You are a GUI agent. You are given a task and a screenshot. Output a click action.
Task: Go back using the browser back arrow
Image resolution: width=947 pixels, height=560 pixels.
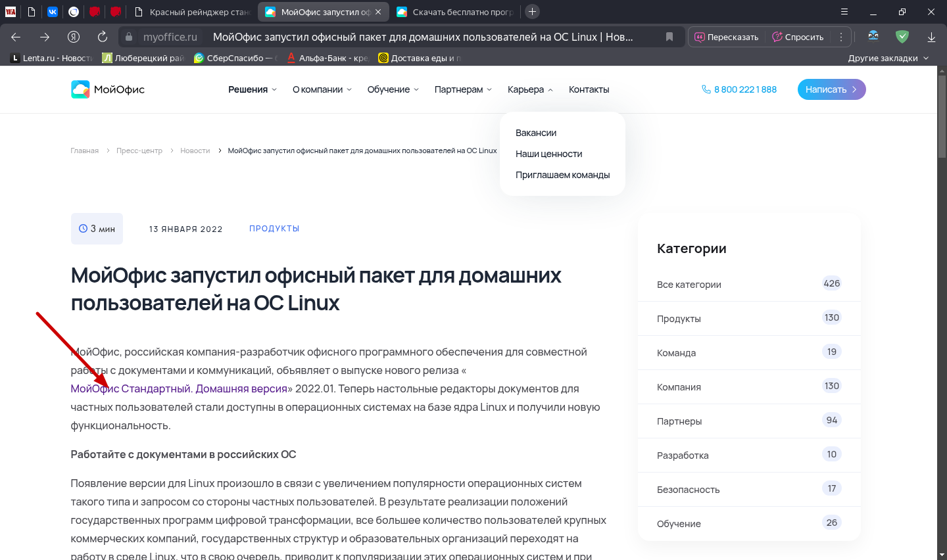click(16, 37)
